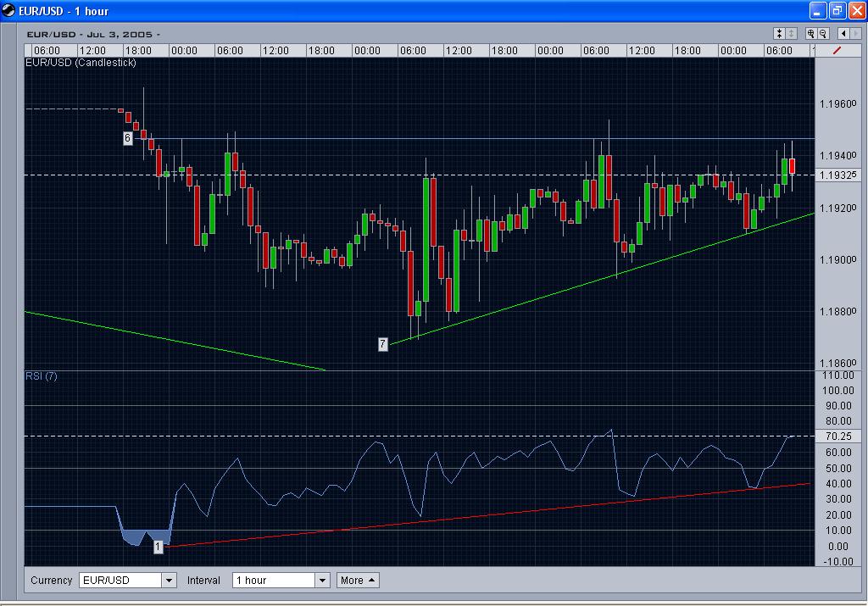The height and width of the screenshot is (606, 868).
Task: Click the compress vertical scale icon
Action: 779,33
